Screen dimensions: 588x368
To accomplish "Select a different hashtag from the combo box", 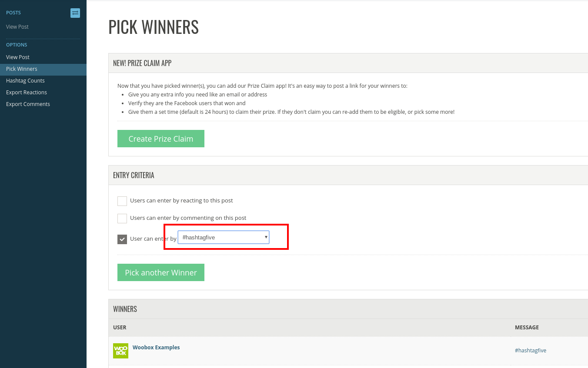I will click(x=223, y=237).
